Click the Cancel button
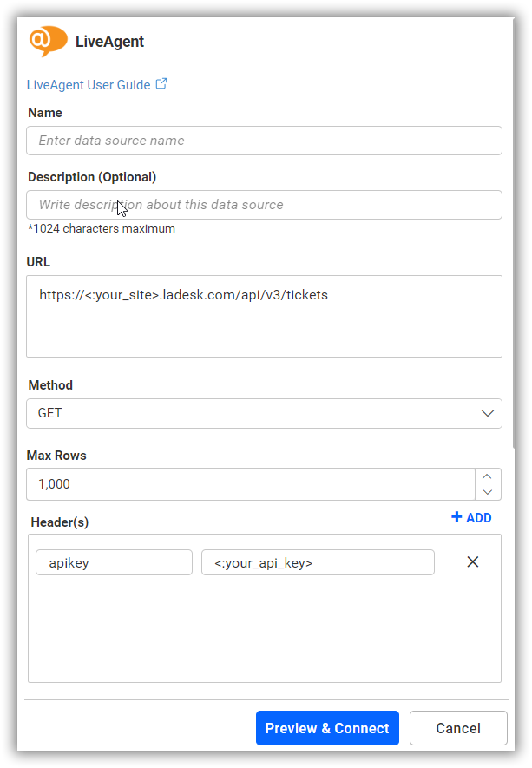 (458, 728)
